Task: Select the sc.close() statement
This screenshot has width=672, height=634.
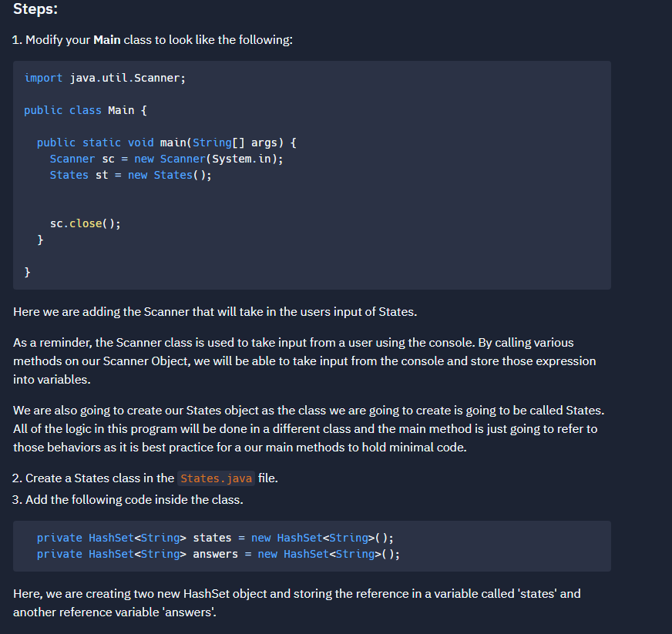Action: 85,223
